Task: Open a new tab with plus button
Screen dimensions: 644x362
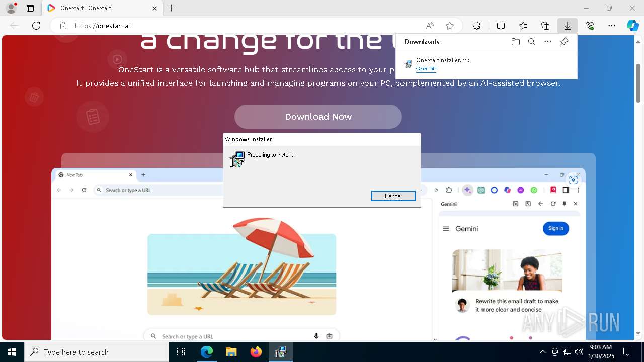Action: tap(172, 8)
